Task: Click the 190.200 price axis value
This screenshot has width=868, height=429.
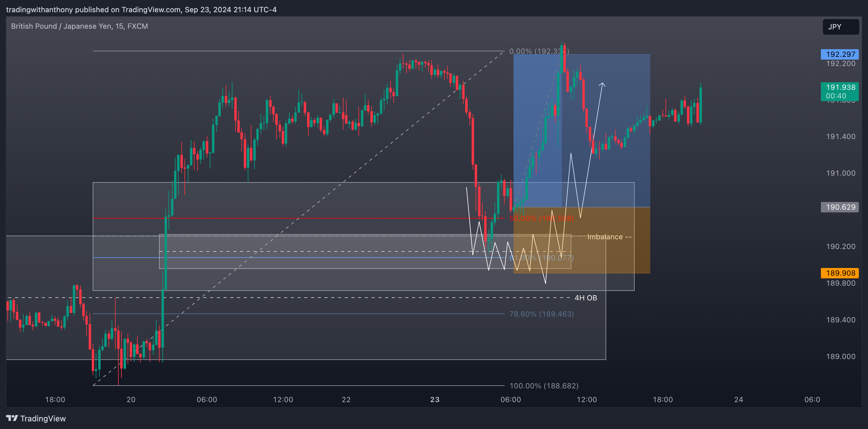Action: coord(840,247)
